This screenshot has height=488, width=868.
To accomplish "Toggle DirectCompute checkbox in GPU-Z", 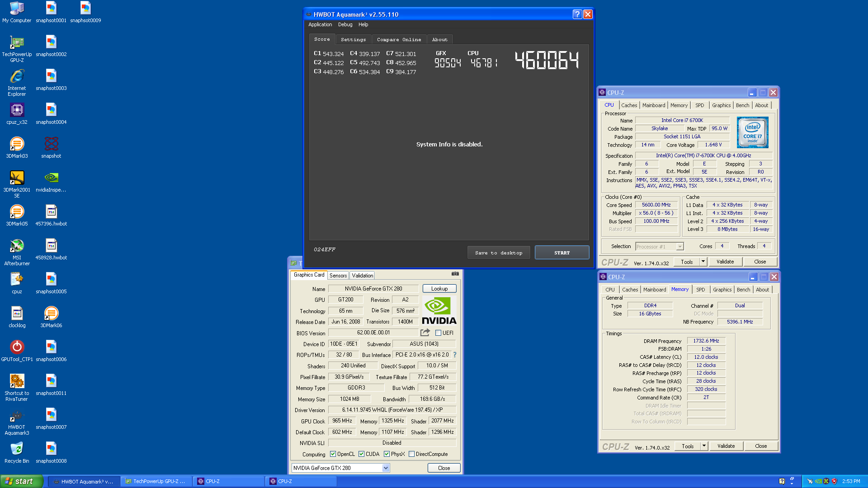I will coord(411,454).
